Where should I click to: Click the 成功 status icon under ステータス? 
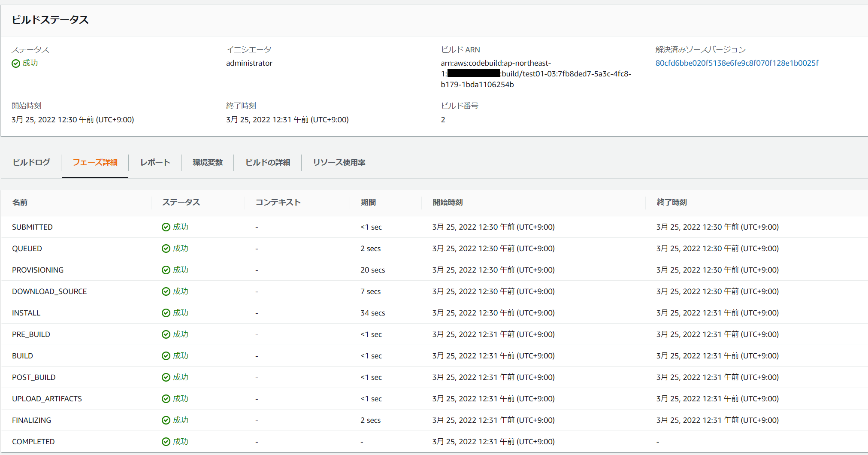[x=15, y=63]
